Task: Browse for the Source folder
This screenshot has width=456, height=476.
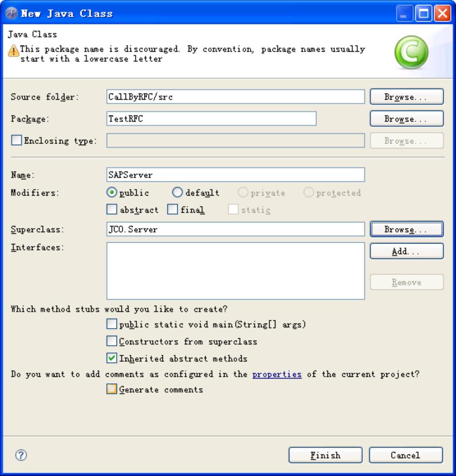Action: coord(407,97)
